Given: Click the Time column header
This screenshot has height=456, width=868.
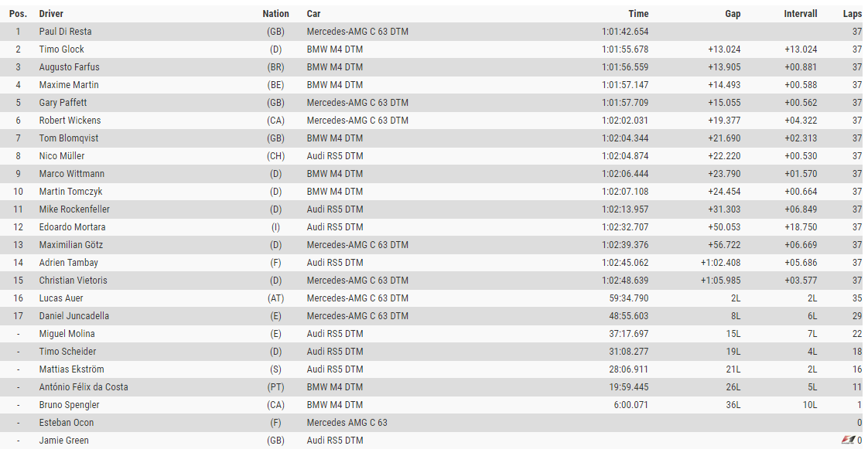Looking at the screenshot, I should point(638,14).
